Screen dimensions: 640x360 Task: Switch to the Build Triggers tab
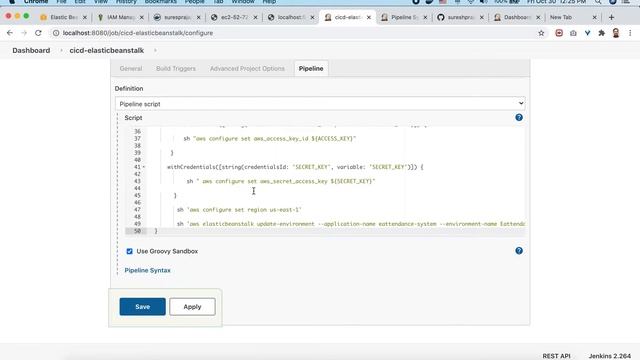pos(176,69)
